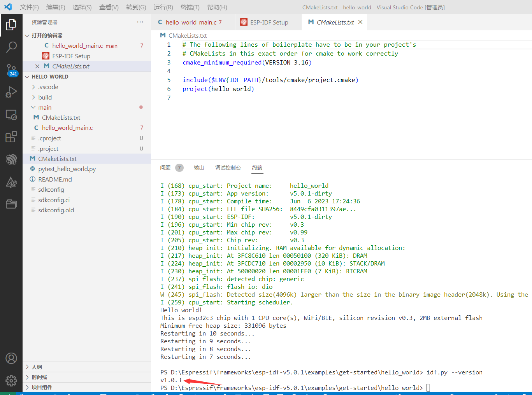Open the Search view in activity bar
This screenshot has height=395, width=532.
tap(11, 47)
